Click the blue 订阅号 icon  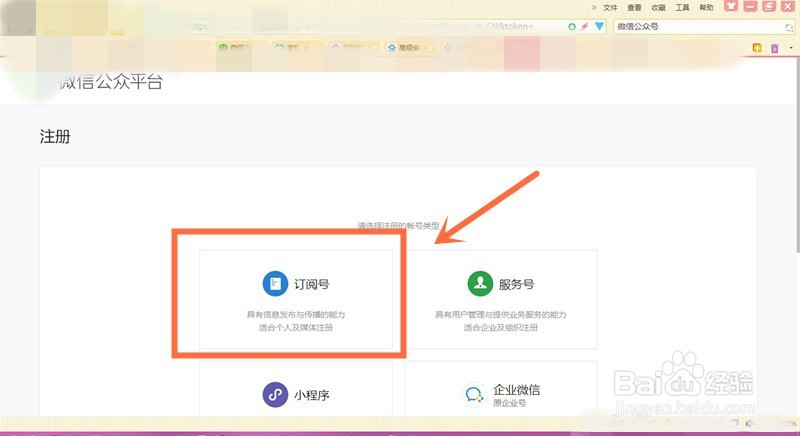click(x=275, y=284)
